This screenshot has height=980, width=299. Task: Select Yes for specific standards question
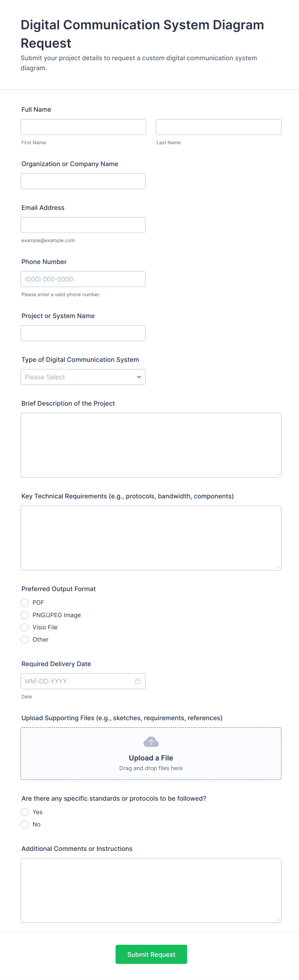[x=24, y=812]
